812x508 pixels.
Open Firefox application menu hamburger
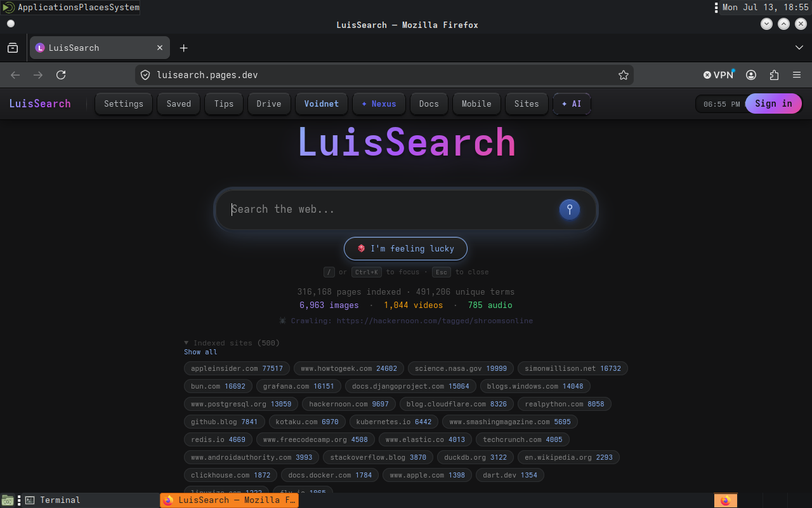(797, 75)
